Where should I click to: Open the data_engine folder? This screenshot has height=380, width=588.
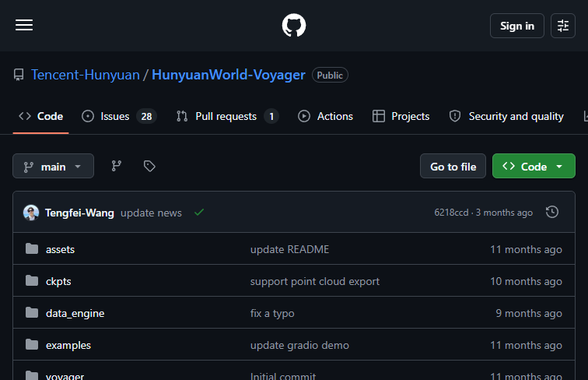click(x=75, y=314)
